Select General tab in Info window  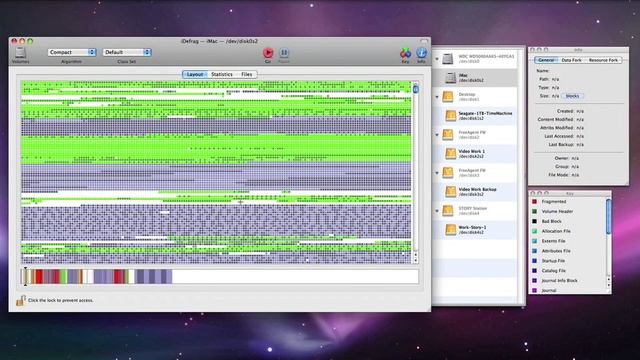pyautogui.click(x=546, y=60)
